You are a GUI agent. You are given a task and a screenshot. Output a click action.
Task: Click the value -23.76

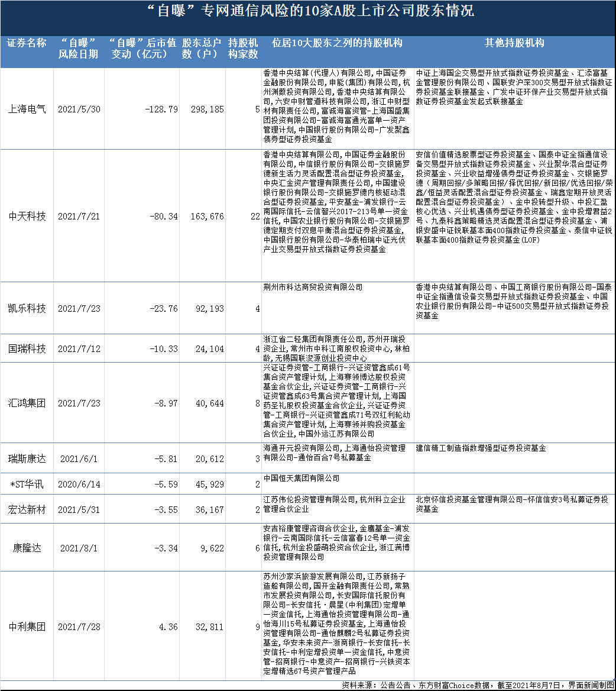[164, 308]
